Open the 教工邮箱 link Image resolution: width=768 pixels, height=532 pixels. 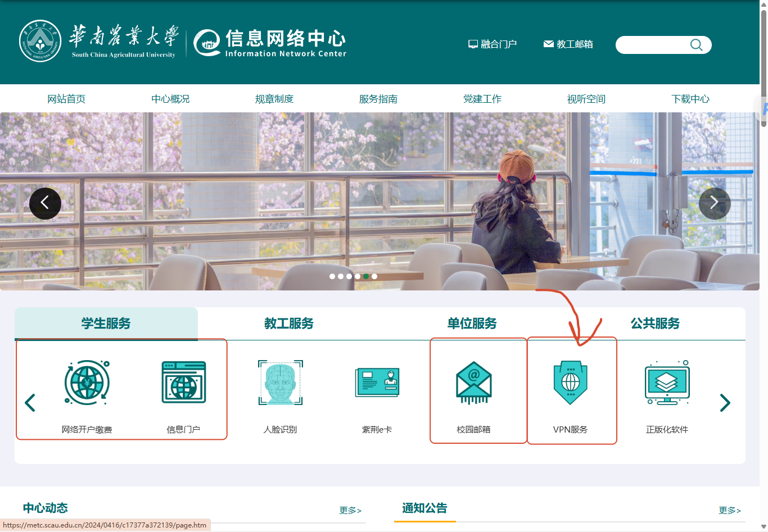point(568,44)
